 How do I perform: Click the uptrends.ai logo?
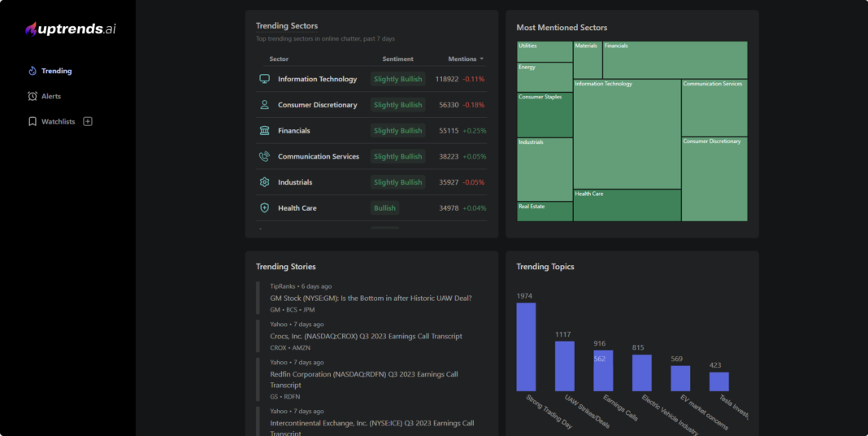[x=70, y=29]
